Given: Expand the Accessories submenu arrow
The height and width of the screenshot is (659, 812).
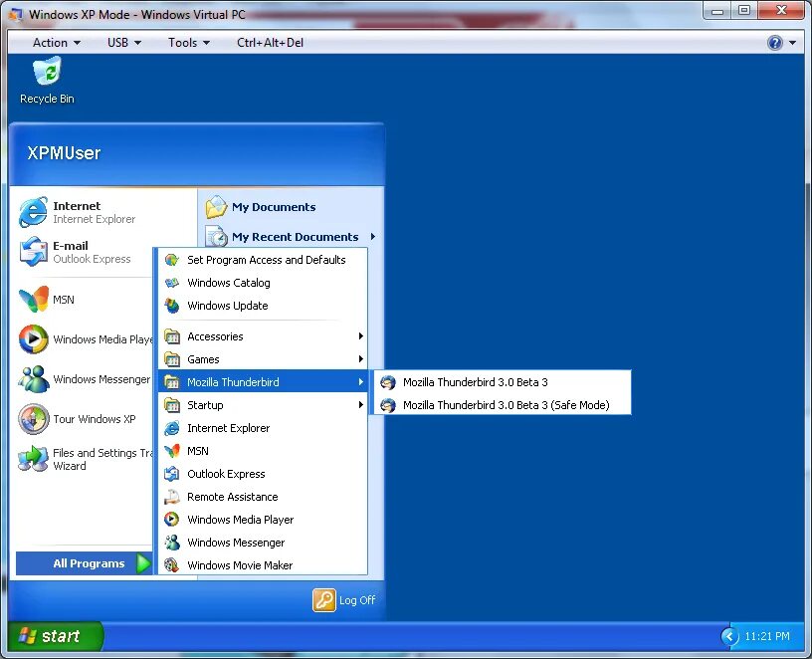Looking at the screenshot, I should pyautogui.click(x=361, y=336).
